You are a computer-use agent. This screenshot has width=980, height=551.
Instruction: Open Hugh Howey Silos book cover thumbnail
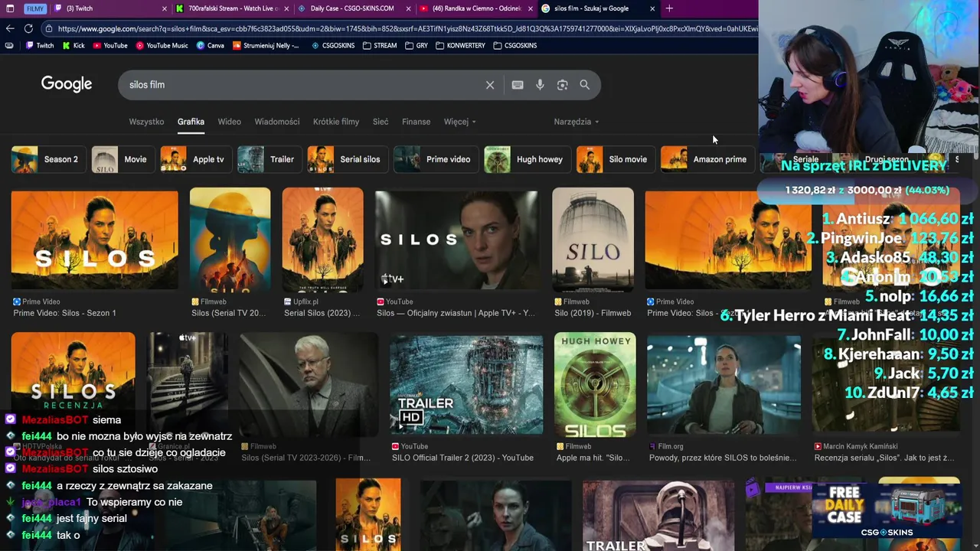(x=595, y=385)
